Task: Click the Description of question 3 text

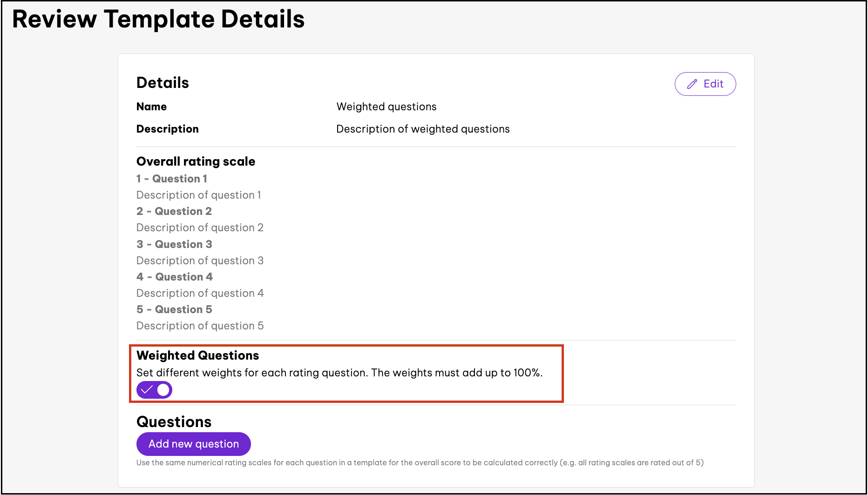Action: pyautogui.click(x=200, y=261)
